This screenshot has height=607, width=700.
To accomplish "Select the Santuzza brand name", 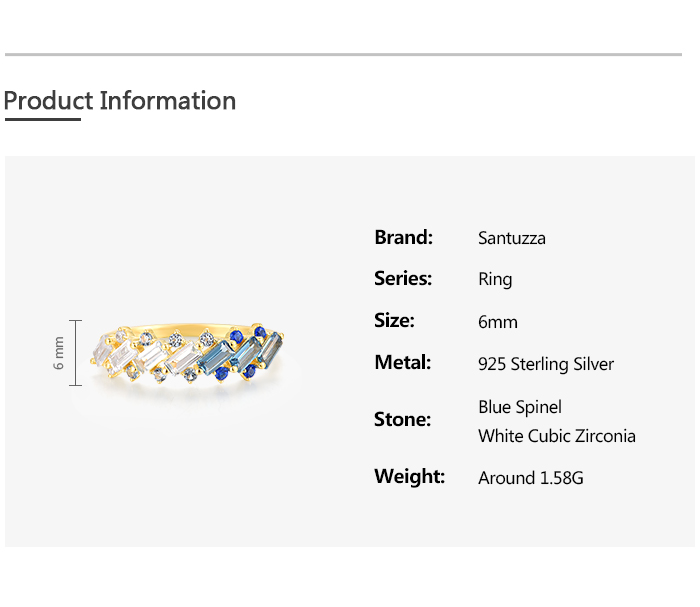I will tap(512, 238).
